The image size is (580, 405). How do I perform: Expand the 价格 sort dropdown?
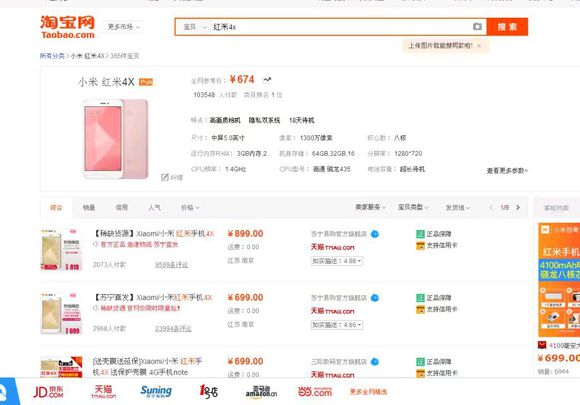coord(190,207)
